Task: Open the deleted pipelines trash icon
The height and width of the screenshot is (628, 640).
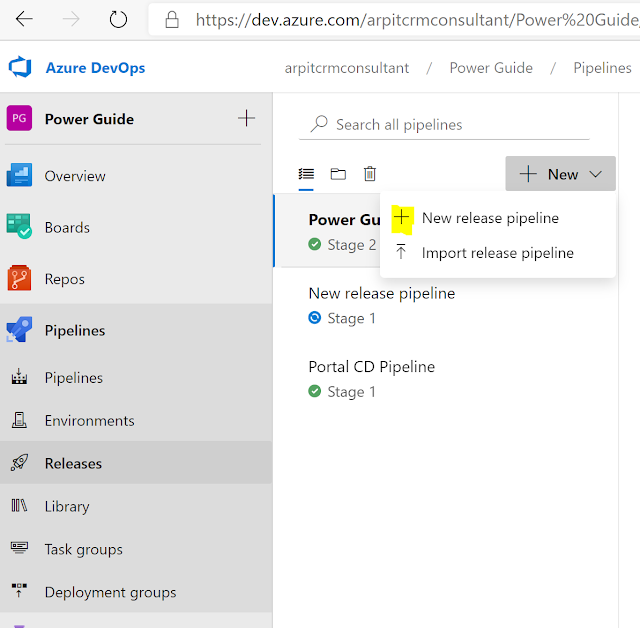Action: pos(370,174)
